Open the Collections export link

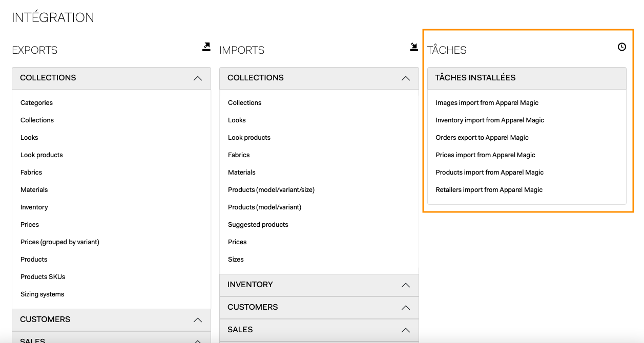click(x=37, y=120)
